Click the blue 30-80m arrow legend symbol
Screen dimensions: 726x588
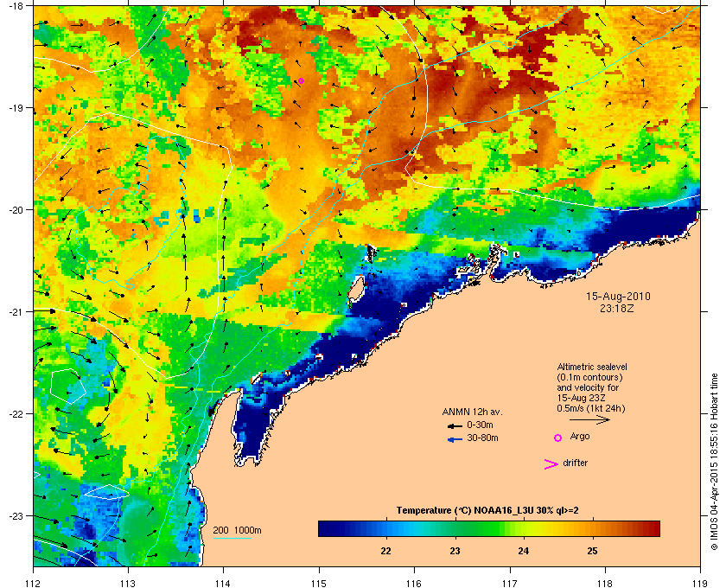click(455, 439)
